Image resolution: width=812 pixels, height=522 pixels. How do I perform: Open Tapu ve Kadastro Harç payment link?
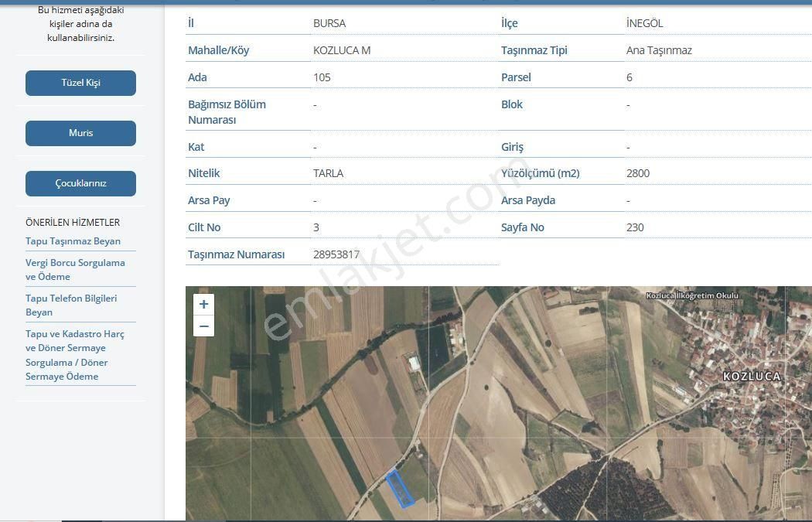[x=74, y=355]
